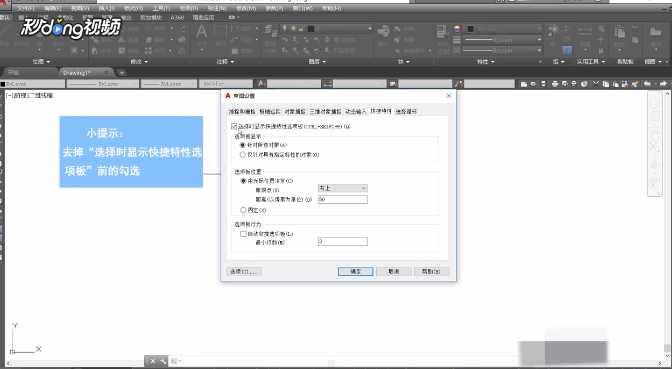Switch to the Snap and Grid tab (捕捉和栅格)
Image resolution: width=672 pixels, height=369 pixels.
(x=242, y=111)
